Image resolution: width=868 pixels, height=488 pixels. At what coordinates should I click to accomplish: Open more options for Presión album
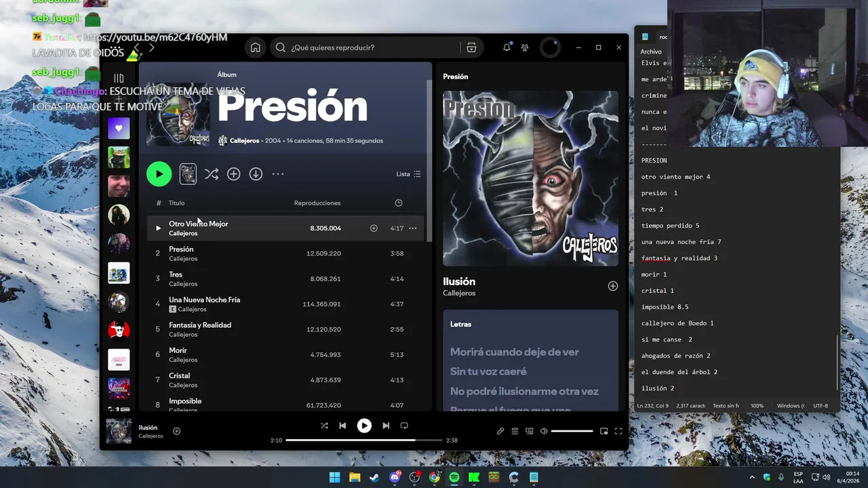coord(278,174)
